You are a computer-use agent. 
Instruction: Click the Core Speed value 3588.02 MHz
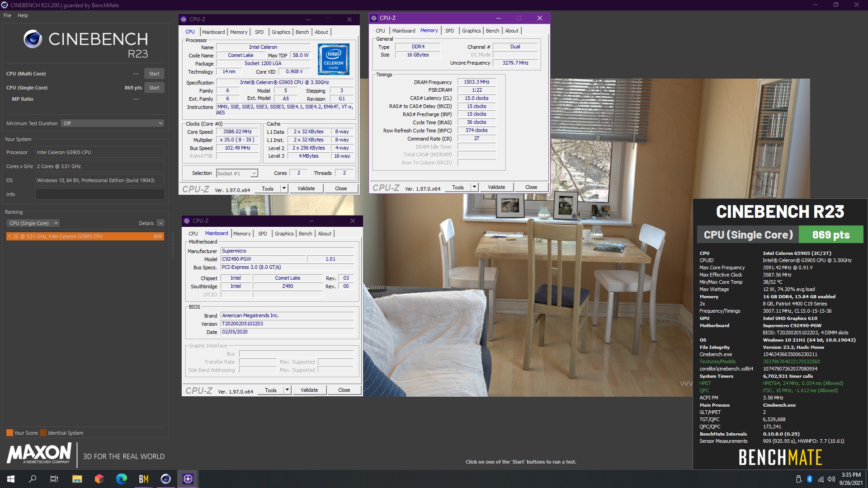237,132
